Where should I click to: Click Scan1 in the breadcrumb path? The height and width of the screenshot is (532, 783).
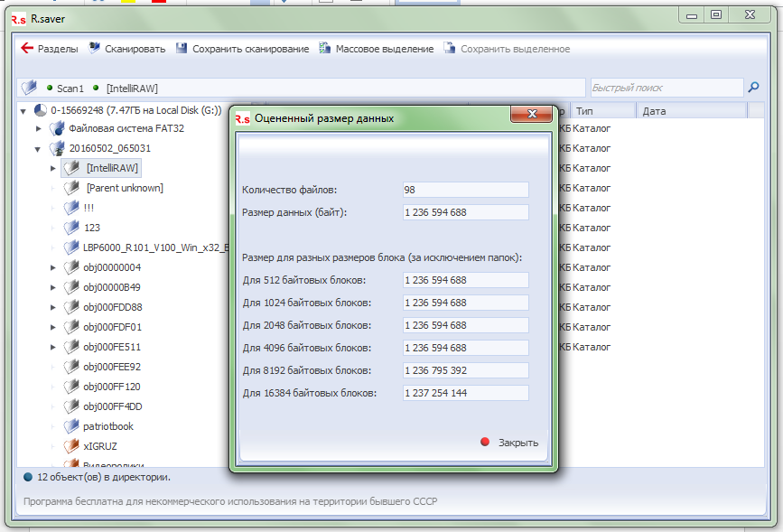coord(70,89)
